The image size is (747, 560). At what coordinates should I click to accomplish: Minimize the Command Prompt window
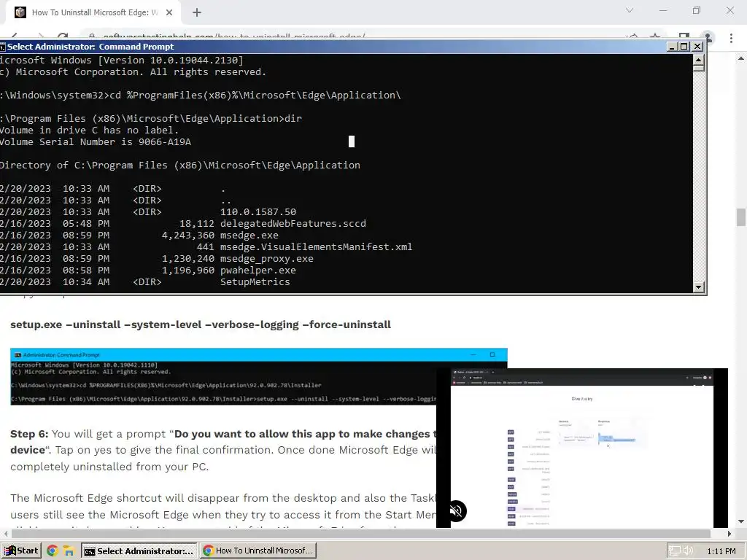click(x=672, y=47)
